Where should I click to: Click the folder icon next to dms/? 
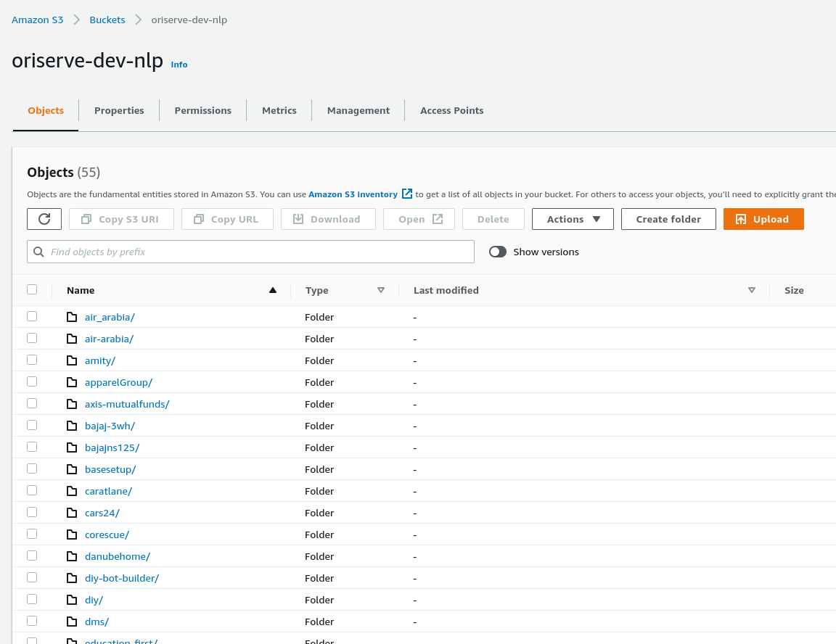coord(72,622)
